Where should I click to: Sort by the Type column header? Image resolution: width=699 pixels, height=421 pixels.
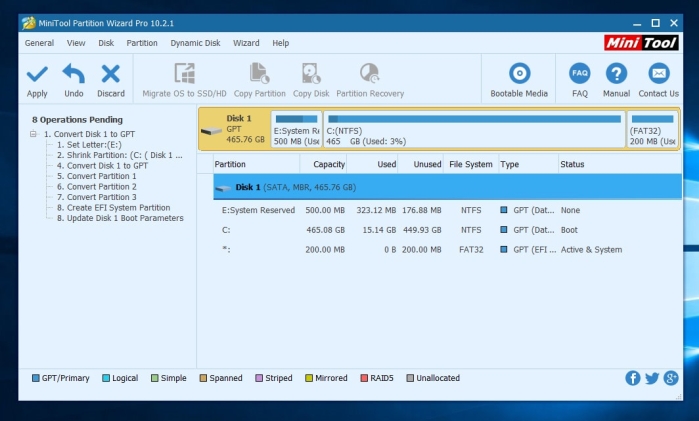[528, 164]
